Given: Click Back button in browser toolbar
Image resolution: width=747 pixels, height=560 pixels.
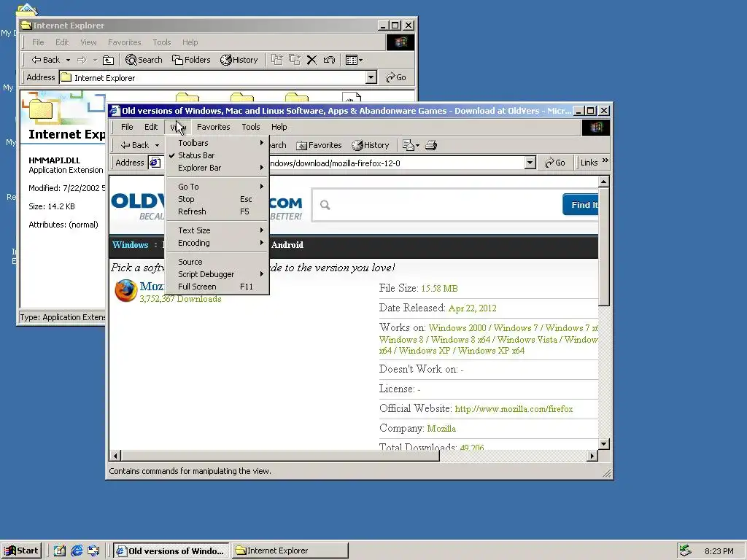Looking at the screenshot, I should (x=135, y=145).
